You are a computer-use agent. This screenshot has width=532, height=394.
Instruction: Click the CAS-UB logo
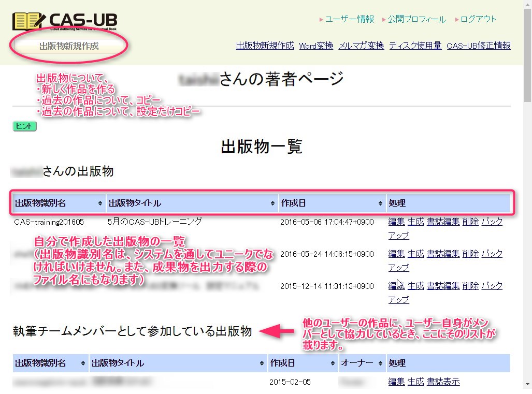(x=65, y=21)
